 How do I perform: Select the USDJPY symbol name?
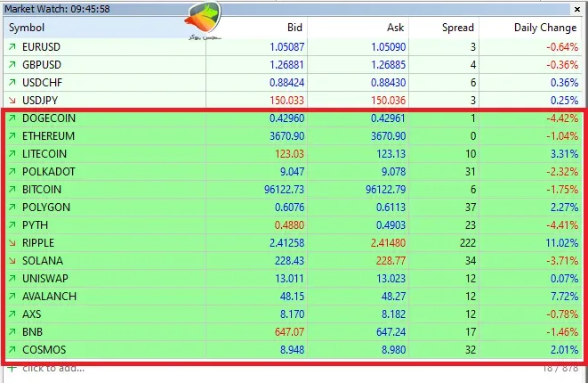[40, 101]
